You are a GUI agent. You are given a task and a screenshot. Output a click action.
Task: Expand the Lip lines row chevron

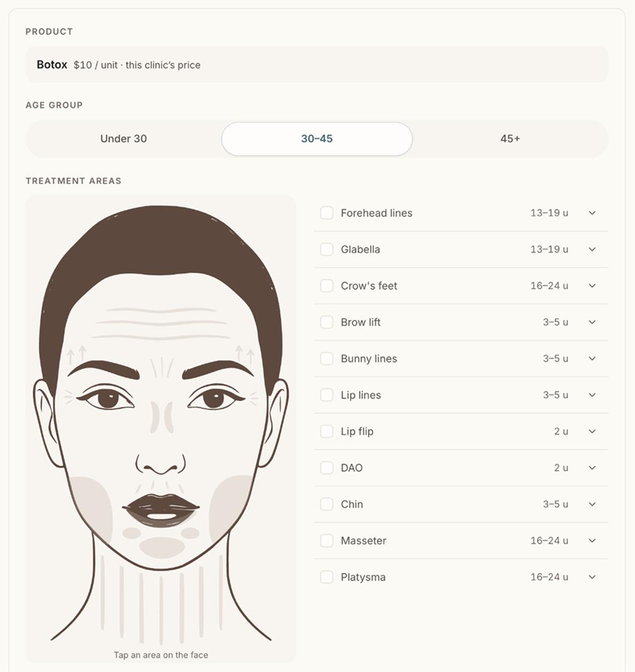coord(592,395)
